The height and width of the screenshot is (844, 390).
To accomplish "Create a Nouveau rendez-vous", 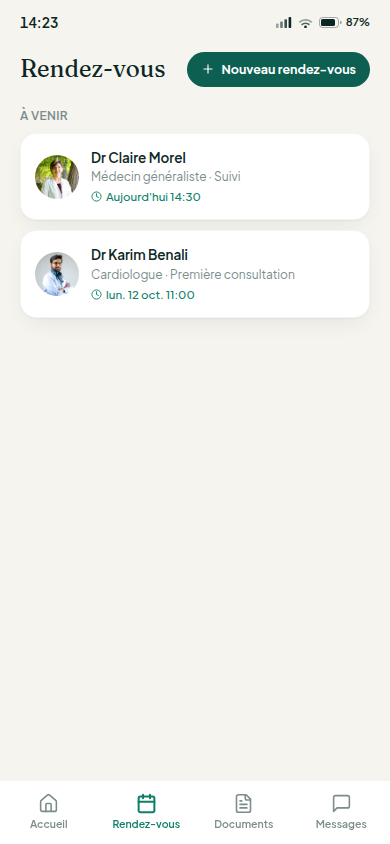I will tap(279, 69).
